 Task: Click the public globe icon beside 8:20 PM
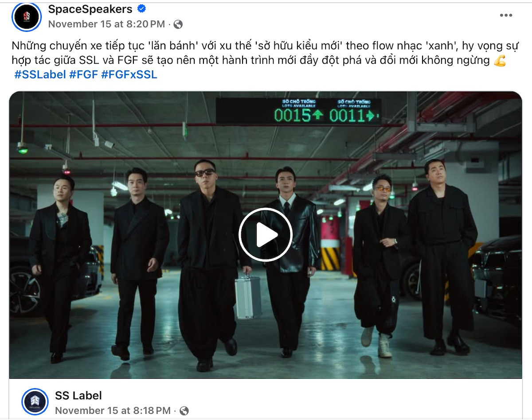[178, 24]
